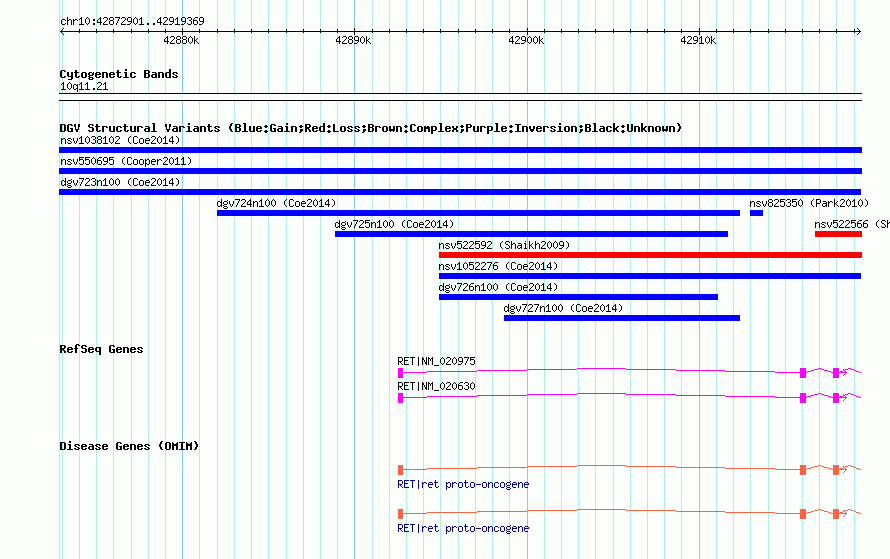Select the RET NM_020630 magenta gene track
The width and height of the screenshot is (890, 559).
click(629, 397)
